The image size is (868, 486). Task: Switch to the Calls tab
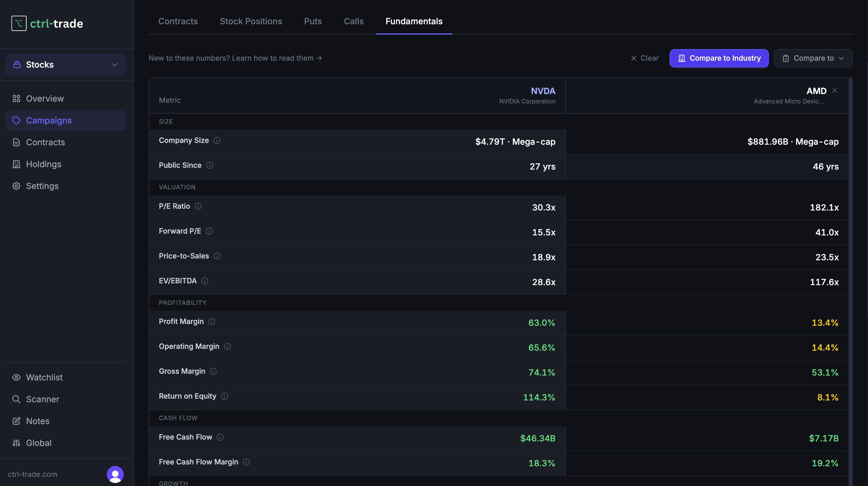(353, 21)
